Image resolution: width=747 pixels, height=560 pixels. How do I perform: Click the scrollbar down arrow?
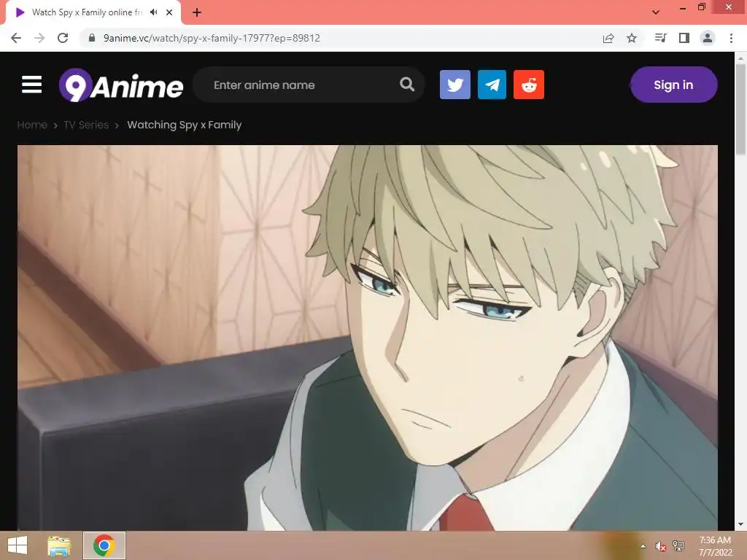740,524
